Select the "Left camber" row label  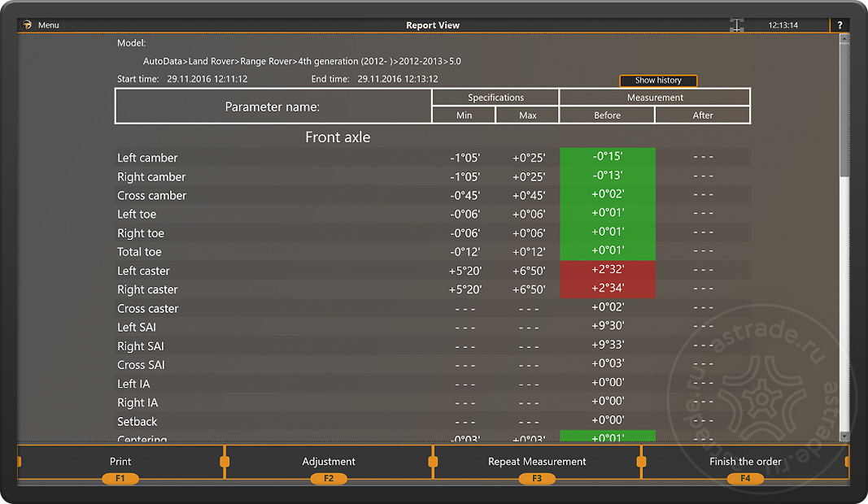click(x=147, y=158)
